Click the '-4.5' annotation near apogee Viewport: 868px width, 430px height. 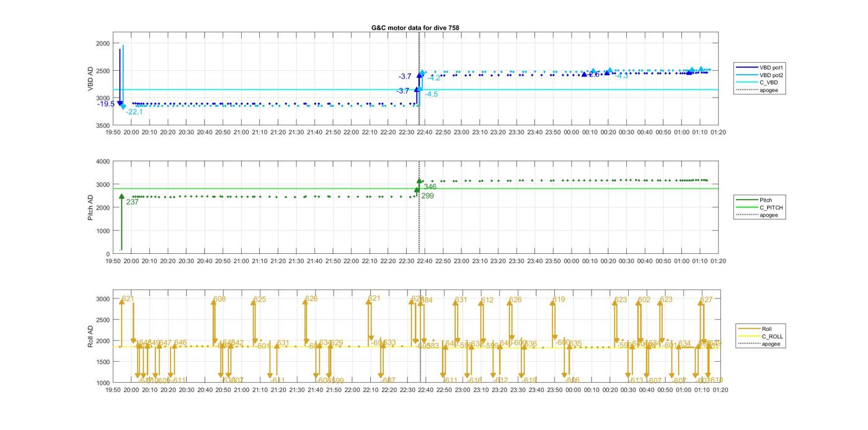coord(431,94)
